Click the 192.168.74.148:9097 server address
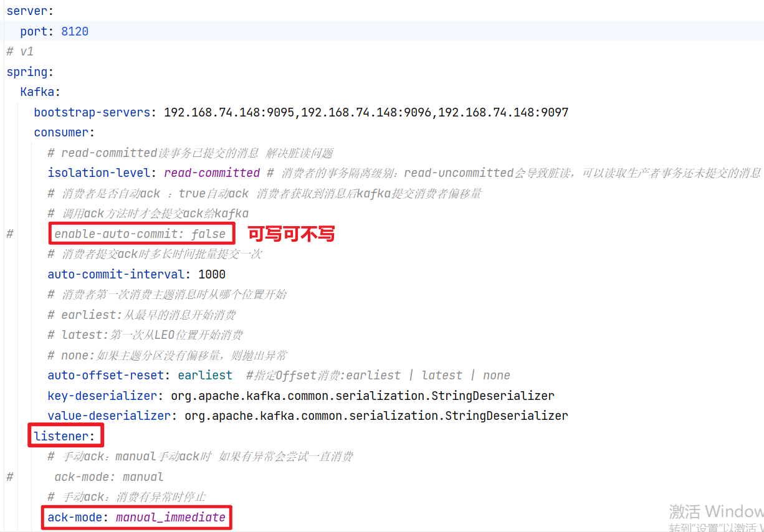 tap(504, 112)
